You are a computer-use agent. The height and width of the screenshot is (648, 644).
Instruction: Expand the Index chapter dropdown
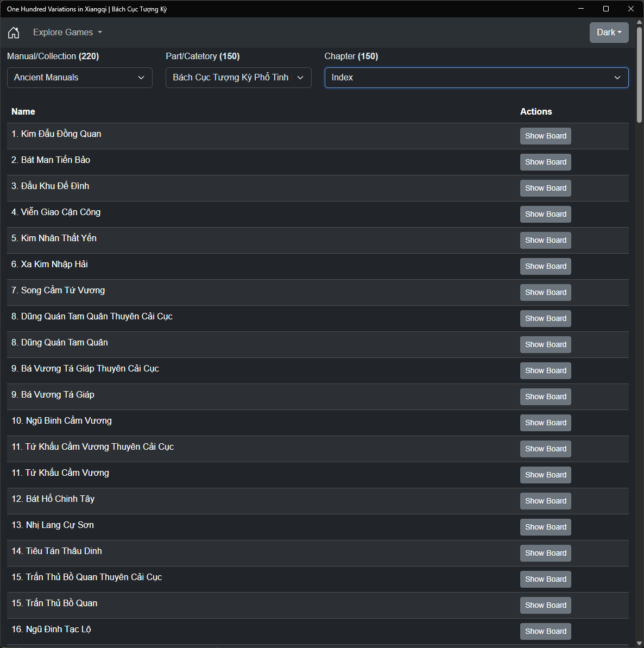[476, 78]
